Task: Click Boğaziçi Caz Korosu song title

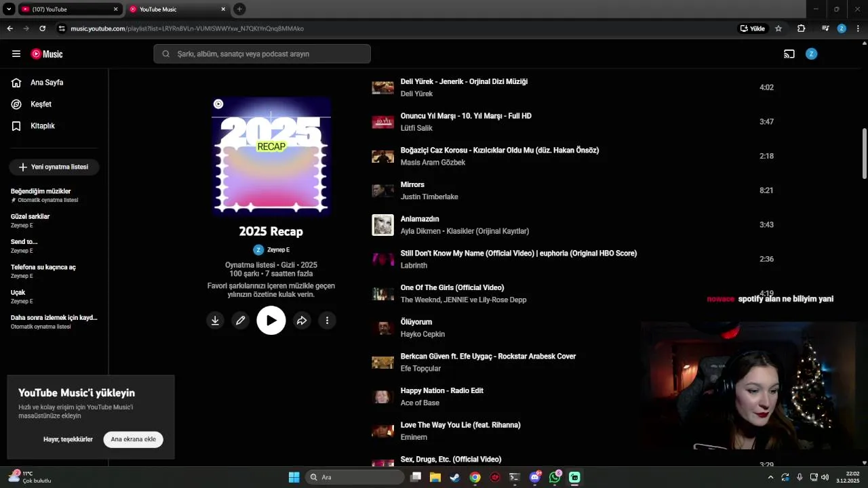Action: pos(500,150)
